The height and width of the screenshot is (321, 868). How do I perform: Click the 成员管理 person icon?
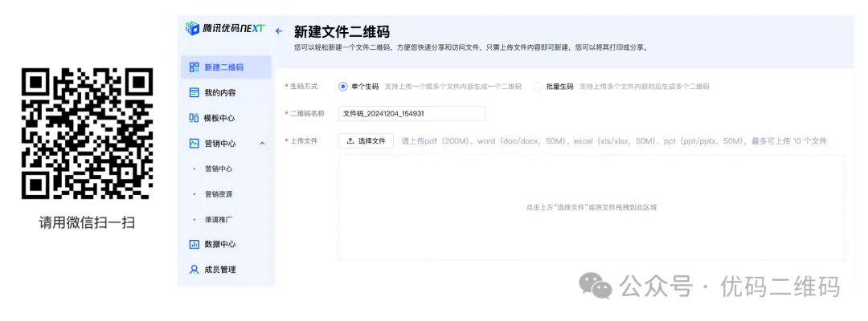[x=194, y=270]
